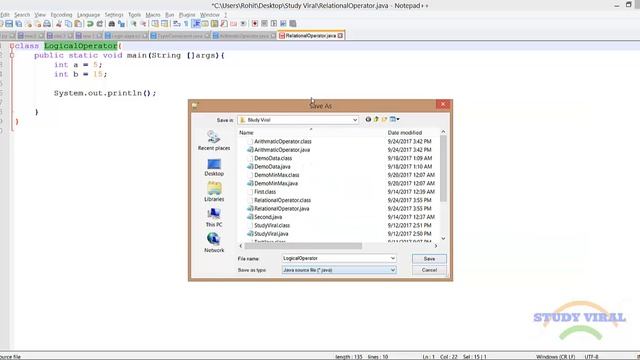Select ArithmaticOperator.java in the file list
The image size is (640, 360).
[282, 150]
